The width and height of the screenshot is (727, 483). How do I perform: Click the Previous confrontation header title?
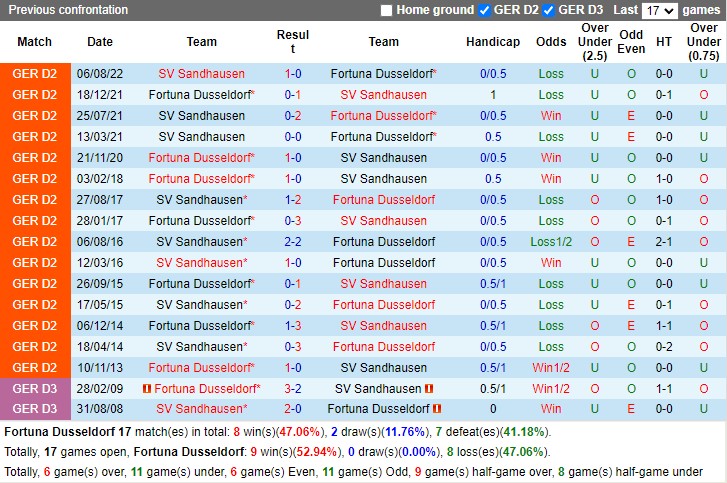tap(68, 10)
